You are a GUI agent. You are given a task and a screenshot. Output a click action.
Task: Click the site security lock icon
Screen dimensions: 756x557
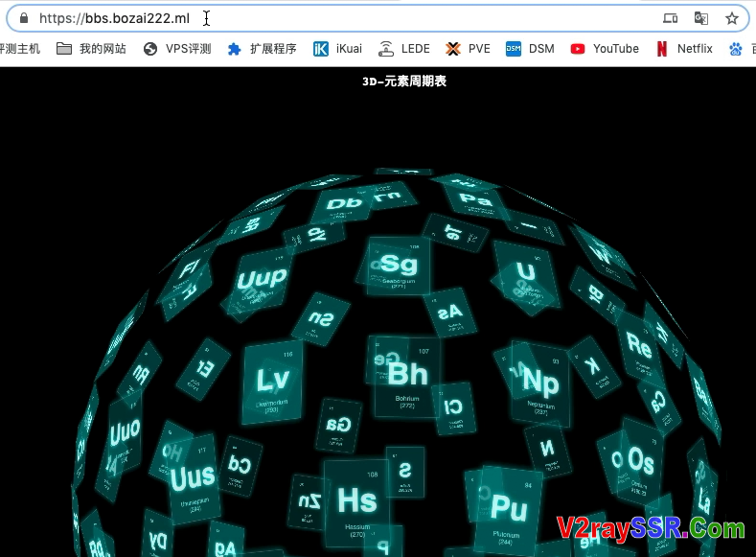pyautogui.click(x=24, y=18)
